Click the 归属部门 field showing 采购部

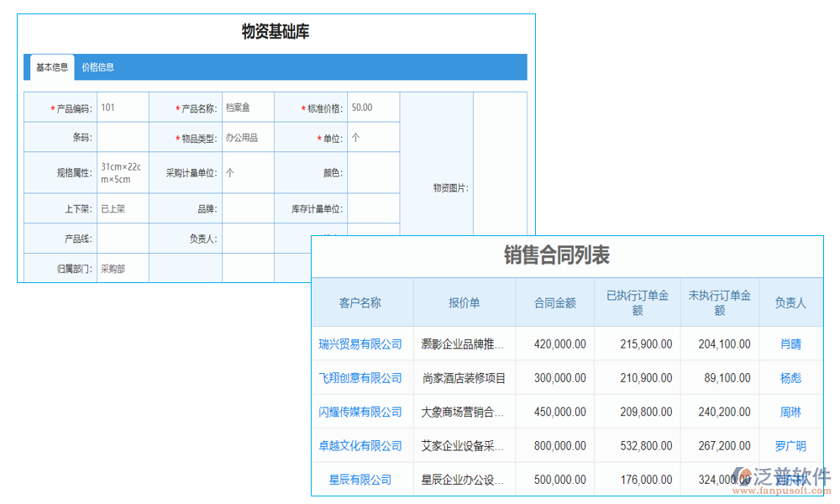click(x=123, y=267)
